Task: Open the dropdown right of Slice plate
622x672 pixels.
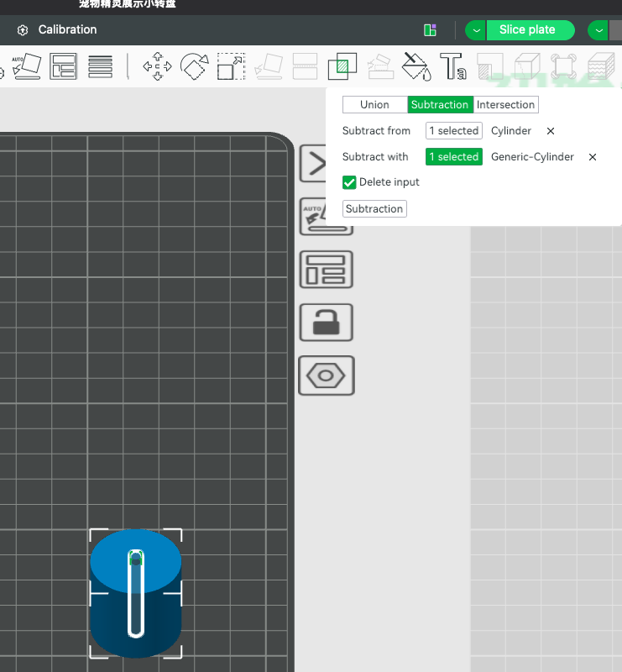Action: tap(598, 30)
